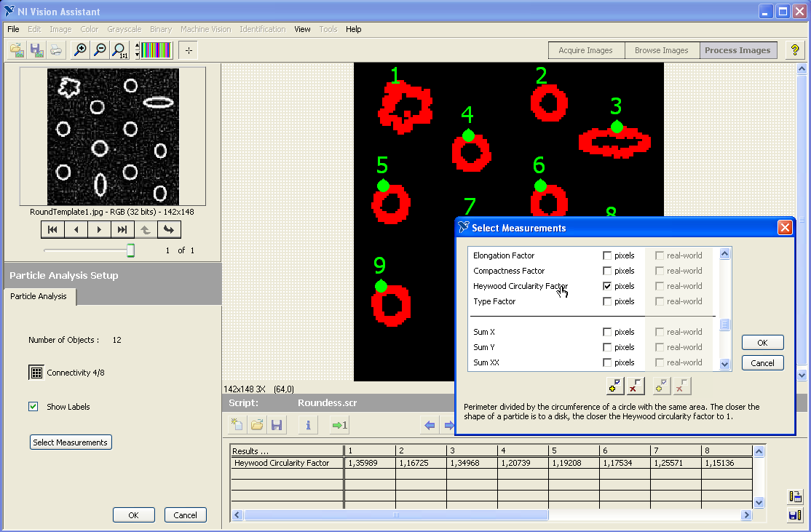Jump to the last image in browser
811x532 pixels.
pos(122,229)
